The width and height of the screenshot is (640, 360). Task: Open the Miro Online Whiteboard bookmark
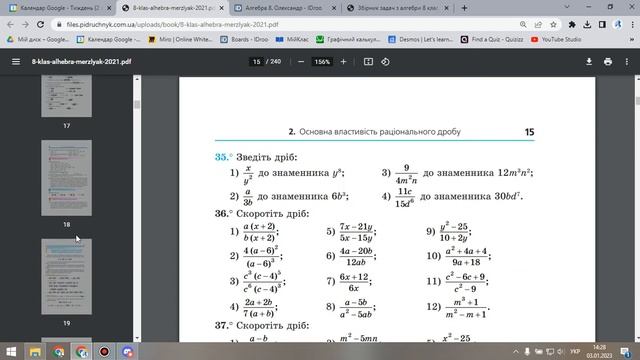pos(181,39)
